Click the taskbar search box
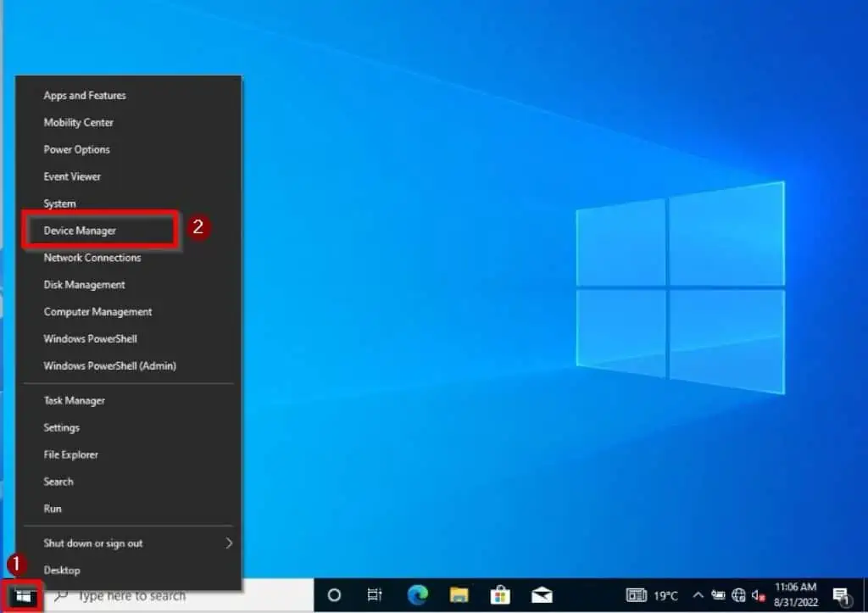 (180, 596)
